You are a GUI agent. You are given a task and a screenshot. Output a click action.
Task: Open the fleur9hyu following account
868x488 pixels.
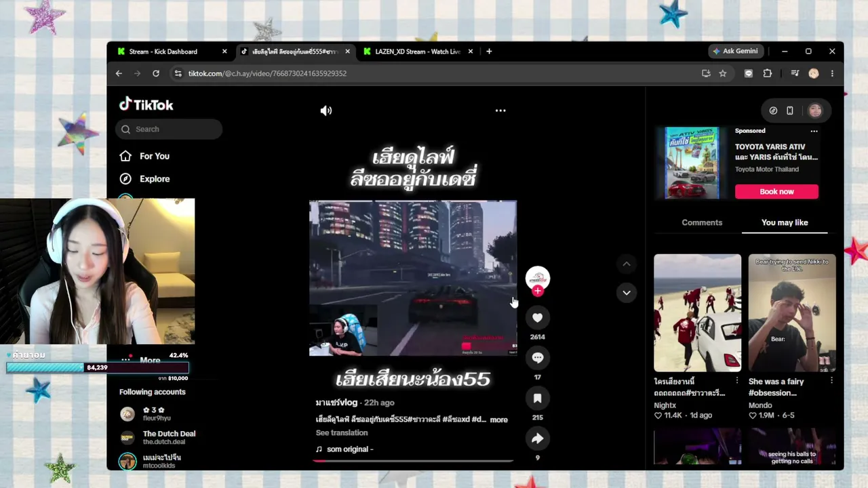pos(157,414)
